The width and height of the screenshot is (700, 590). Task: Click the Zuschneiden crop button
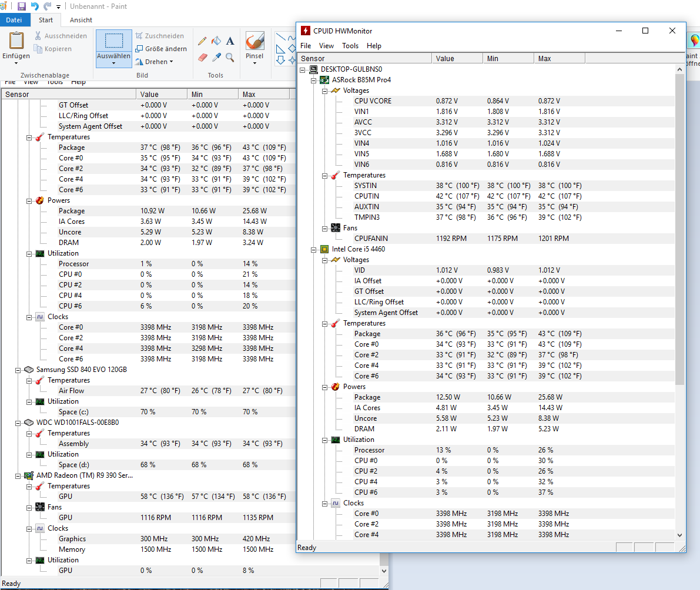[159, 36]
